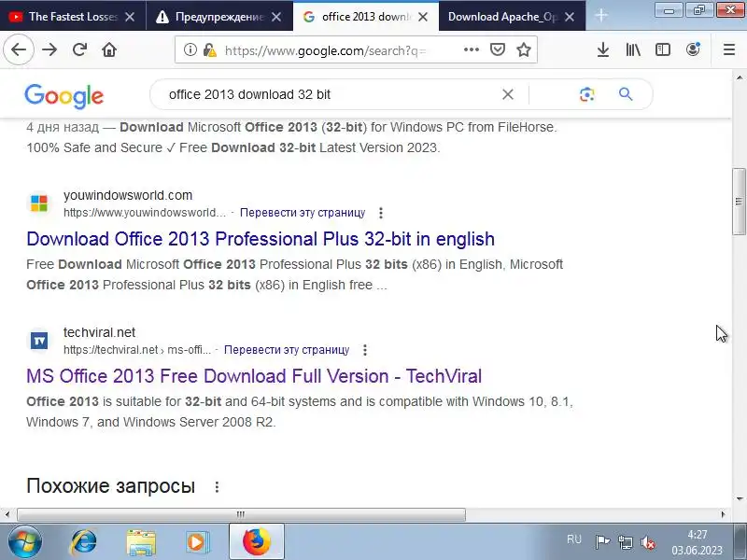Translate the techviral.net page
The image size is (747, 560).
287,349
